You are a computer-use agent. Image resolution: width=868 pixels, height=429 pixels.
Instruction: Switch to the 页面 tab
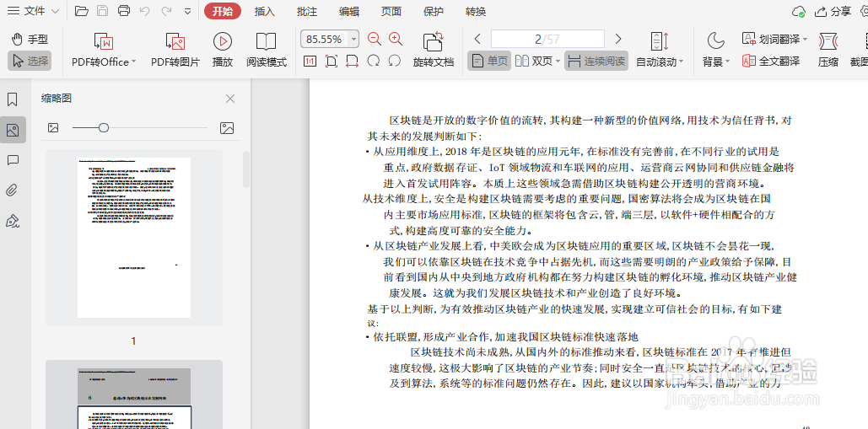(x=391, y=12)
